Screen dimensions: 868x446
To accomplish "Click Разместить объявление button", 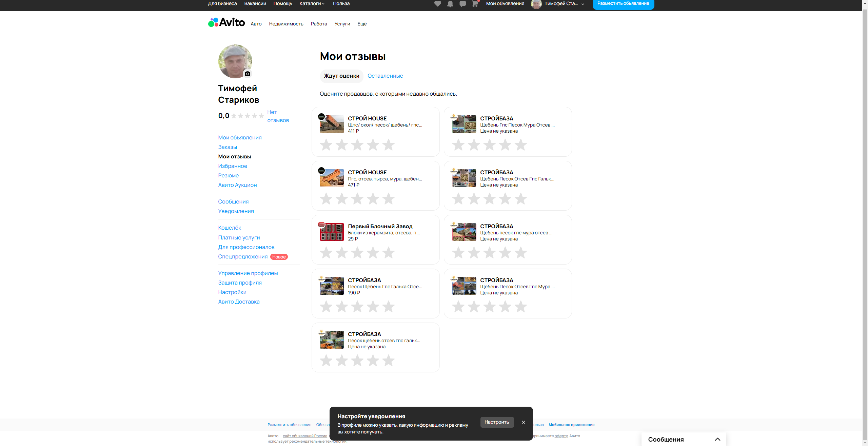I will tap(623, 4).
